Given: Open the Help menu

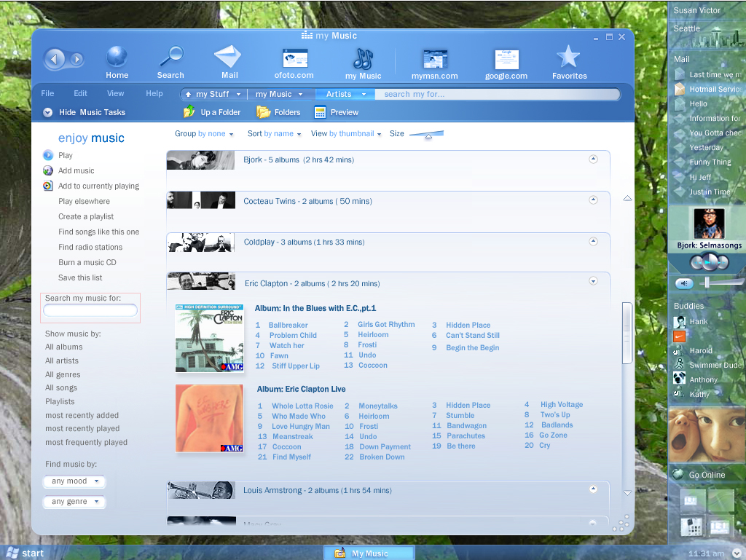Looking at the screenshot, I should [154, 93].
